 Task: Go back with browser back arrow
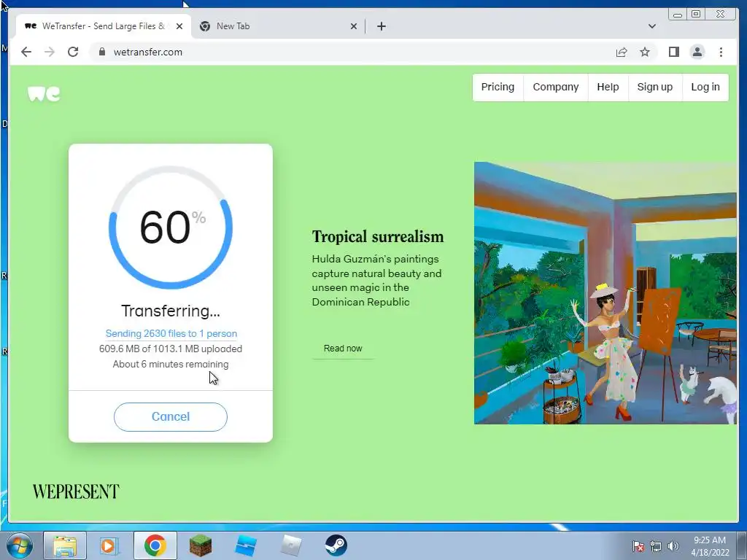click(x=26, y=52)
